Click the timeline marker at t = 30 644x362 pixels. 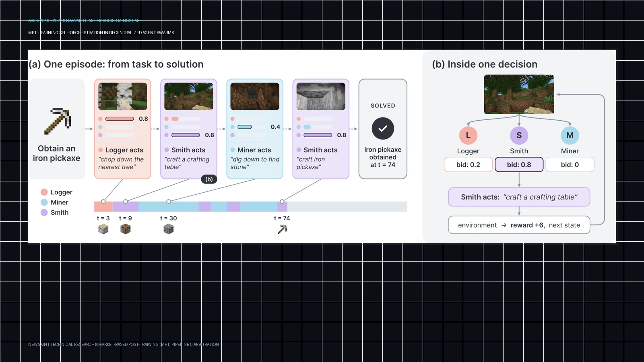[x=169, y=202]
